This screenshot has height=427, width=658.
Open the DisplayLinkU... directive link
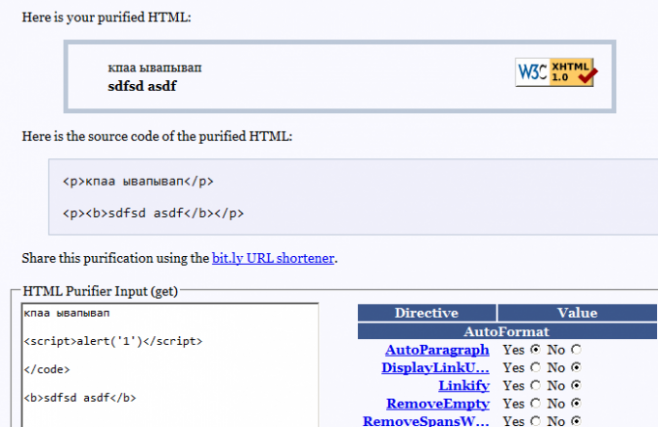click(435, 368)
